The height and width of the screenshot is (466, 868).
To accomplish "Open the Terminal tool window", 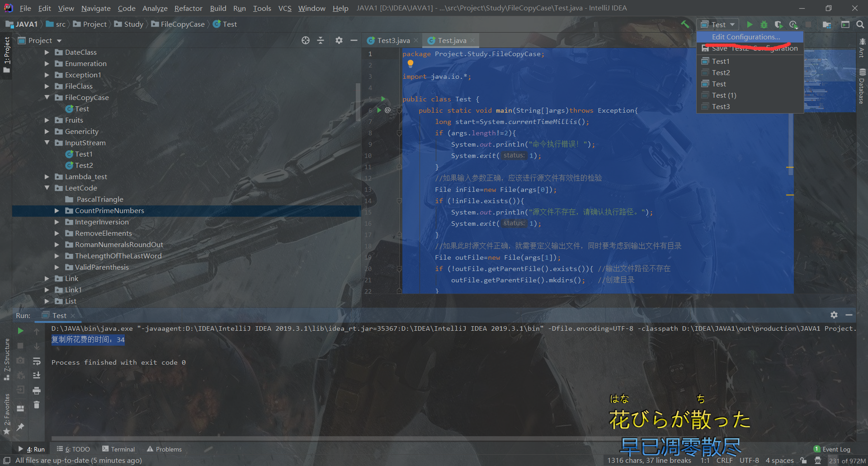I will [x=118, y=449].
